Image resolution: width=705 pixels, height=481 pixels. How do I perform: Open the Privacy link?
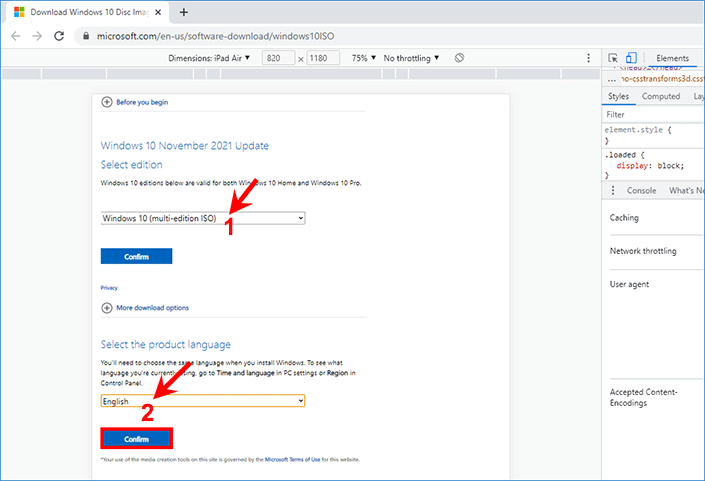point(109,288)
